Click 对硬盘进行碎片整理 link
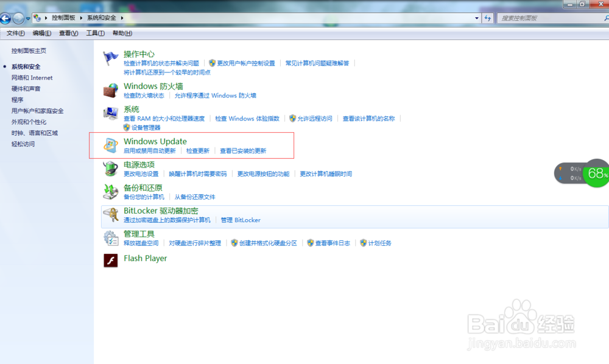Viewport: 609px width, 364px height. (195, 243)
